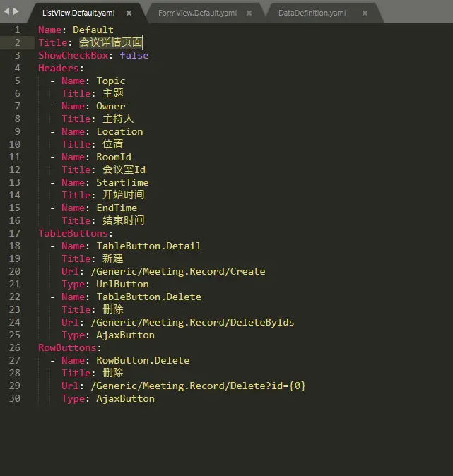Viewport: 453px width, 476px height.
Task: Click the title value 主题
Action: pos(113,93)
